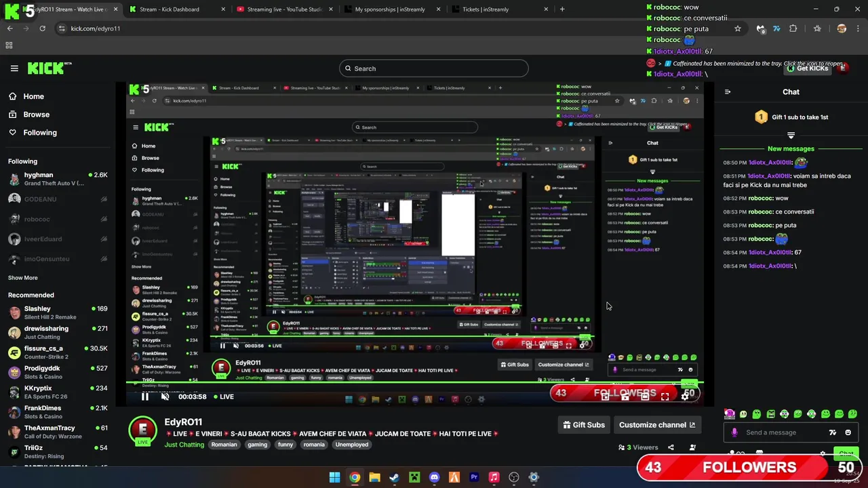
Task: Open FrankDimes recommended channel
Action: 58,412
